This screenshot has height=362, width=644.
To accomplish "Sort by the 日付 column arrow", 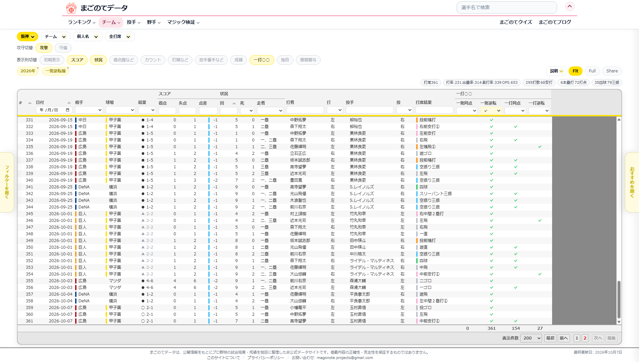I will (x=69, y=103).
